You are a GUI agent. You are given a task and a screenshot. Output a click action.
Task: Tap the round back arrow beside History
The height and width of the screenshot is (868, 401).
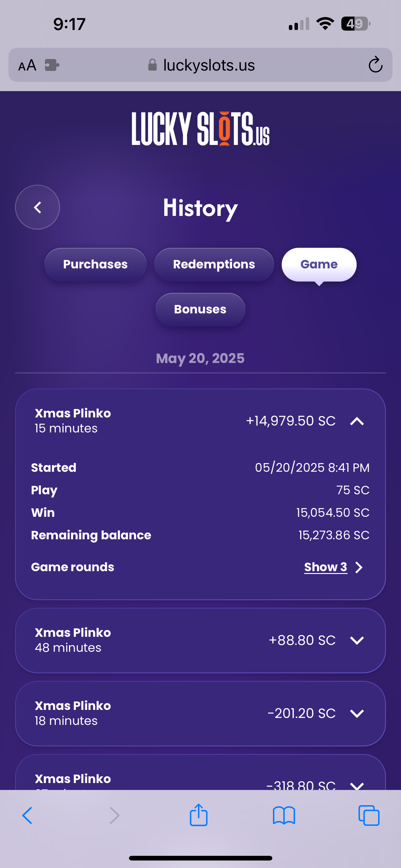click(x=37, y=207)
